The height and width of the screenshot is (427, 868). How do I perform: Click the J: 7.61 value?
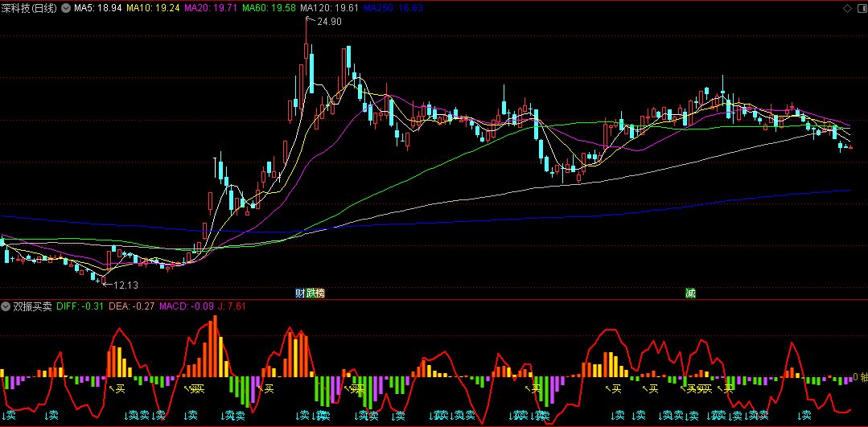(x=232, y=306)
